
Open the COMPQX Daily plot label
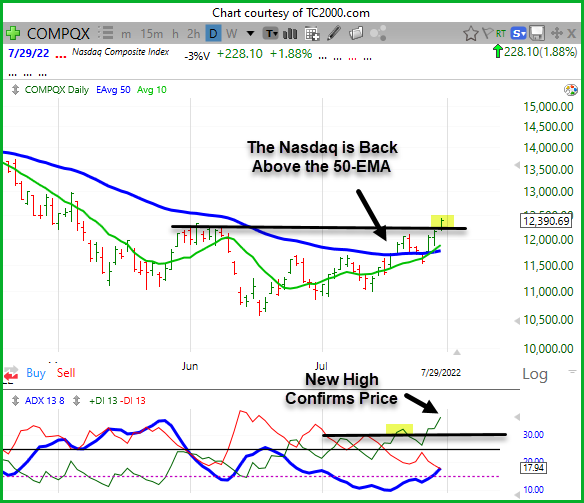tap(57, 90)
